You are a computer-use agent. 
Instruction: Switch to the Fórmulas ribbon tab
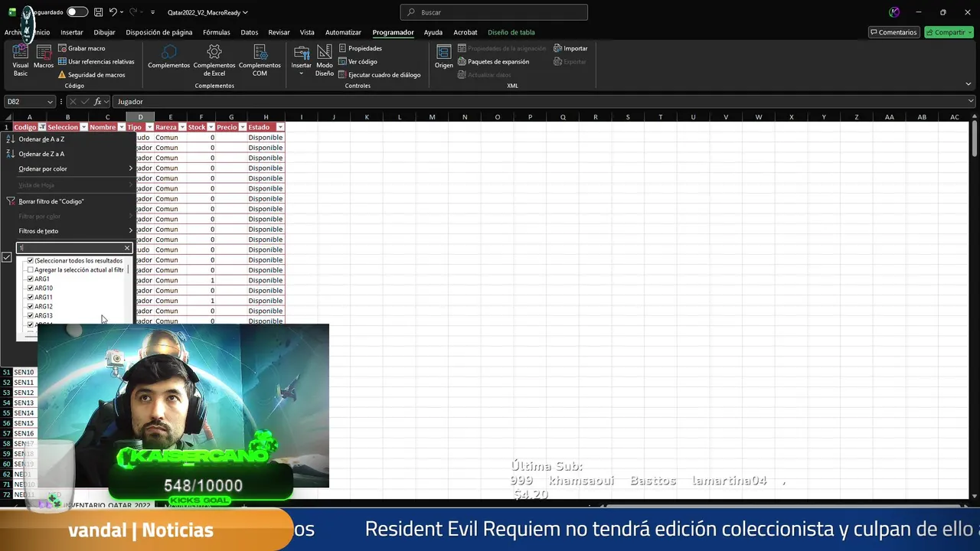point(217,32)
